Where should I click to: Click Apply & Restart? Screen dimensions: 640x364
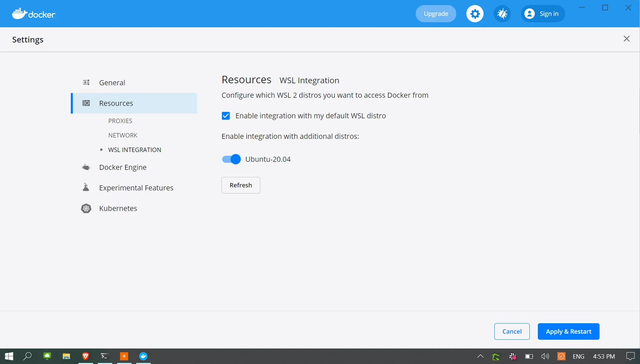[569, 331]
